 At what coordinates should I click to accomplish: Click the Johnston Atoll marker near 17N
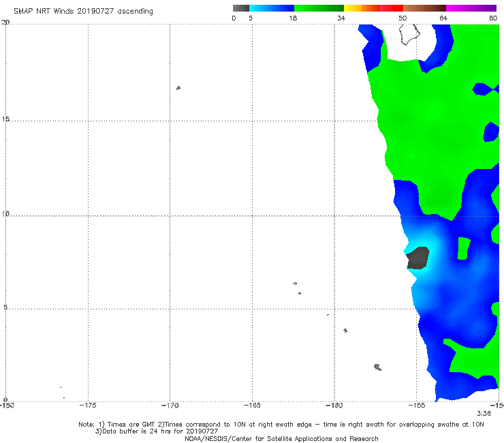[x=178, y=88]
